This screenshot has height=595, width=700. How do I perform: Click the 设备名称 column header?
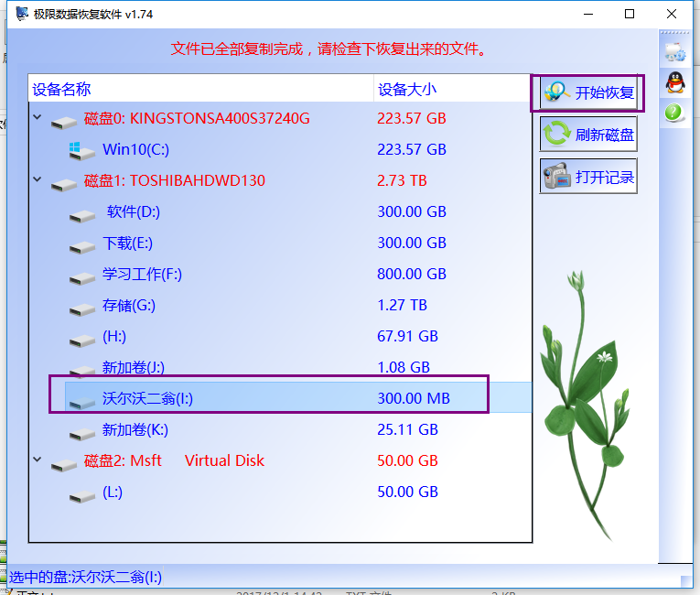[201, 89]
